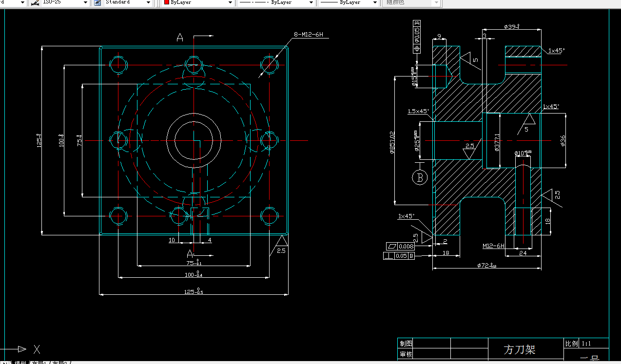Image resolution: width=621 pixels, height=364 pixels.
Task: Open the solid-line ByLayer lineweight dropdown
Action: coord(375,2)
